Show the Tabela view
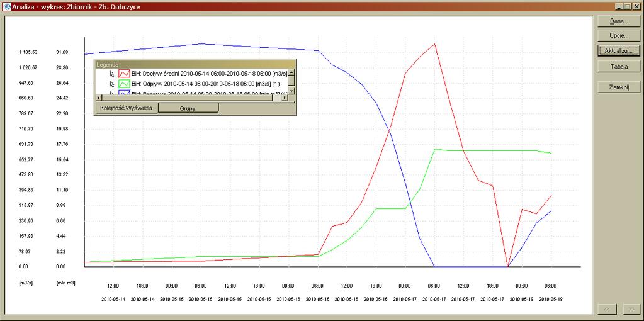 click(619, 66)
